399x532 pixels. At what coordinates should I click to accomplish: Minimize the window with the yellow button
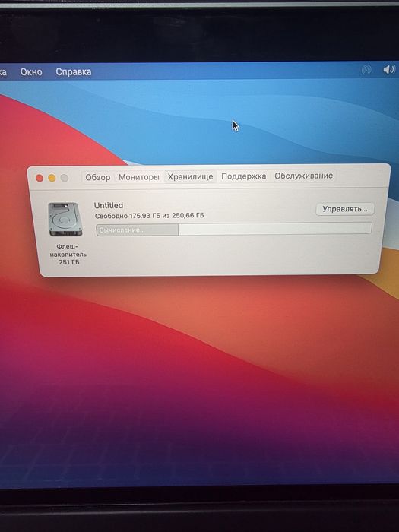pos(52,178)
